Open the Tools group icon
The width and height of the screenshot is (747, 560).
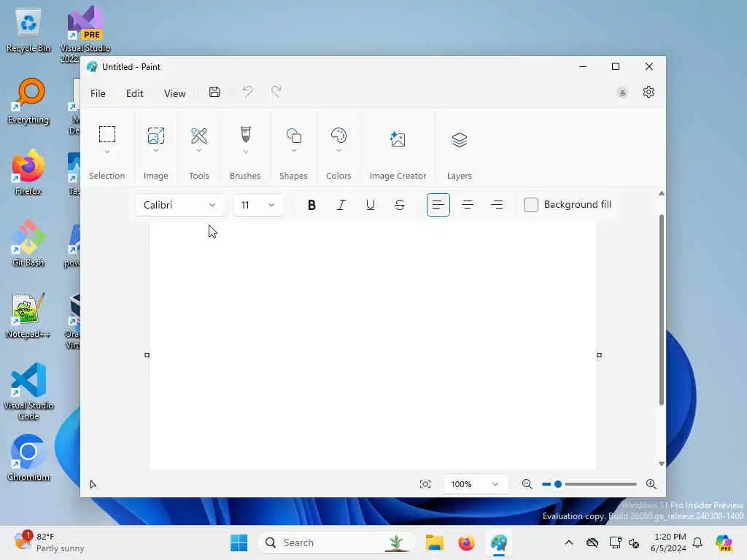click(x=199, y=136)
